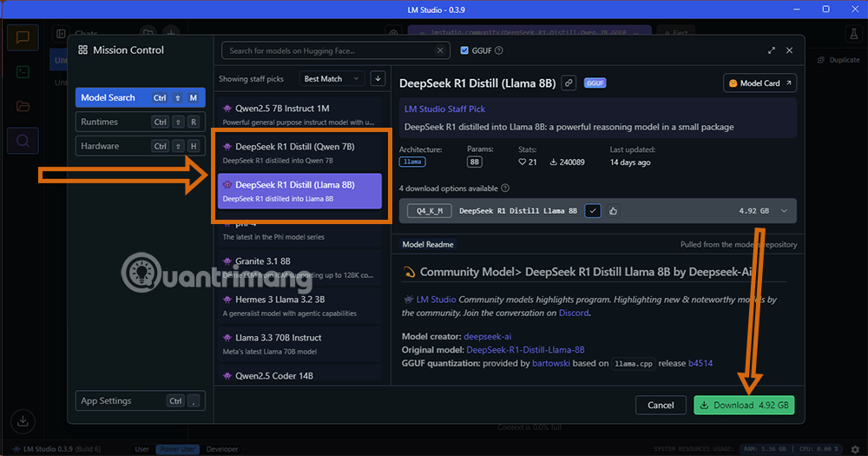Toggle the GGUF checkbox

click(x=464, y=50)
